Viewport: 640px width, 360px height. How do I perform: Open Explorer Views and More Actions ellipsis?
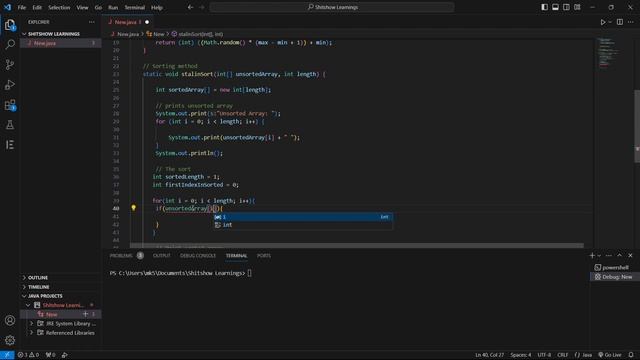[x=91, y=22]
